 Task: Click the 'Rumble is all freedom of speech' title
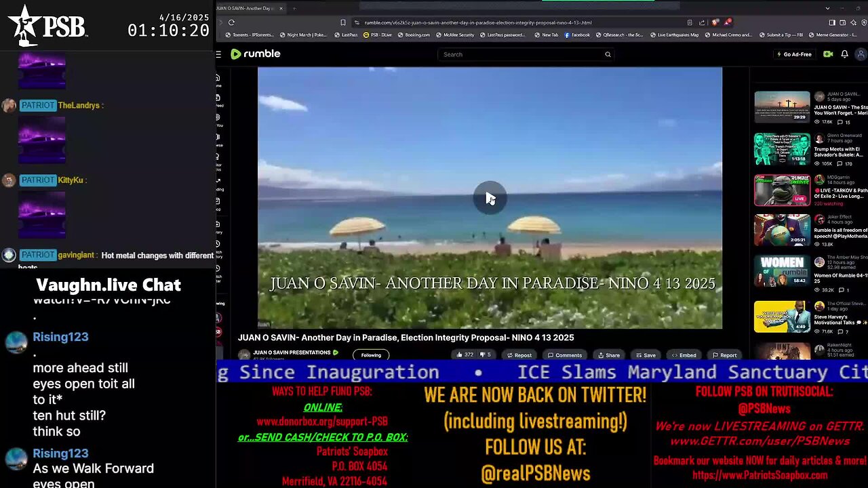(x=841, y=233)
